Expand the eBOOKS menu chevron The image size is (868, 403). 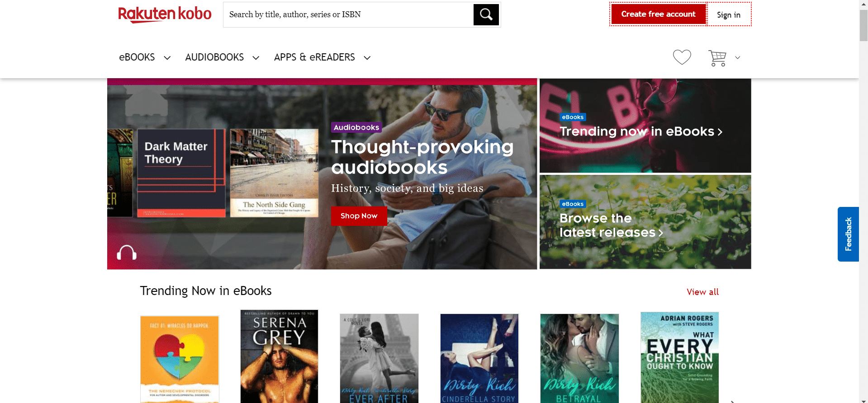point(167,58)
